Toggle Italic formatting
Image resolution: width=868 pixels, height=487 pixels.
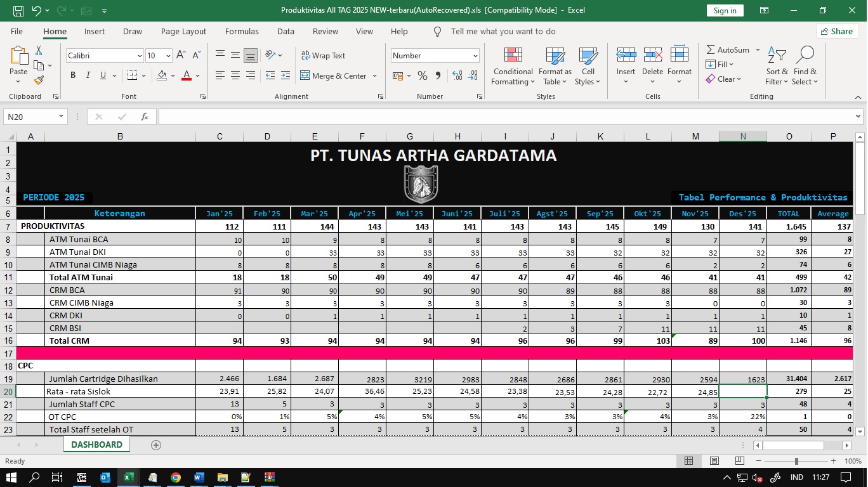pos(88,75)
